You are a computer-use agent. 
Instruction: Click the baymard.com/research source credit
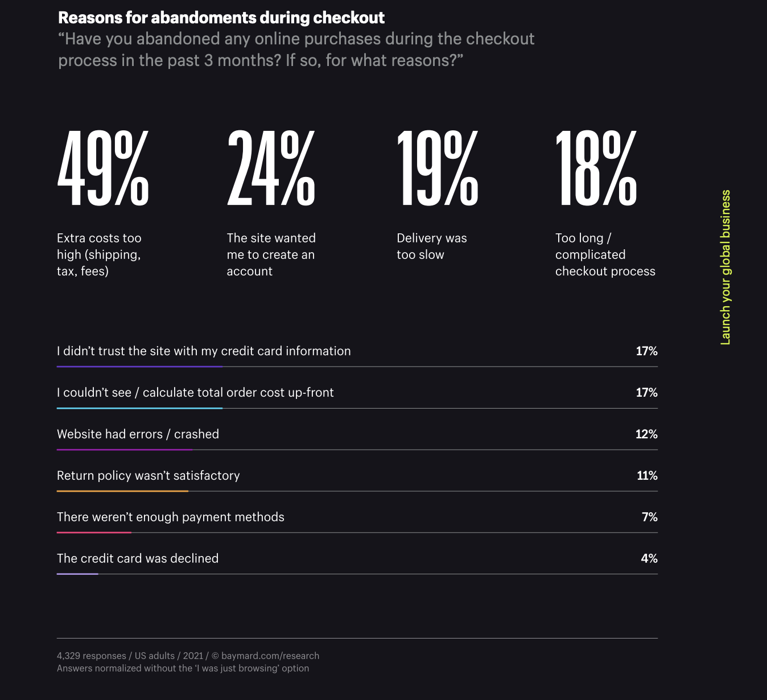(x=270, y=656)
